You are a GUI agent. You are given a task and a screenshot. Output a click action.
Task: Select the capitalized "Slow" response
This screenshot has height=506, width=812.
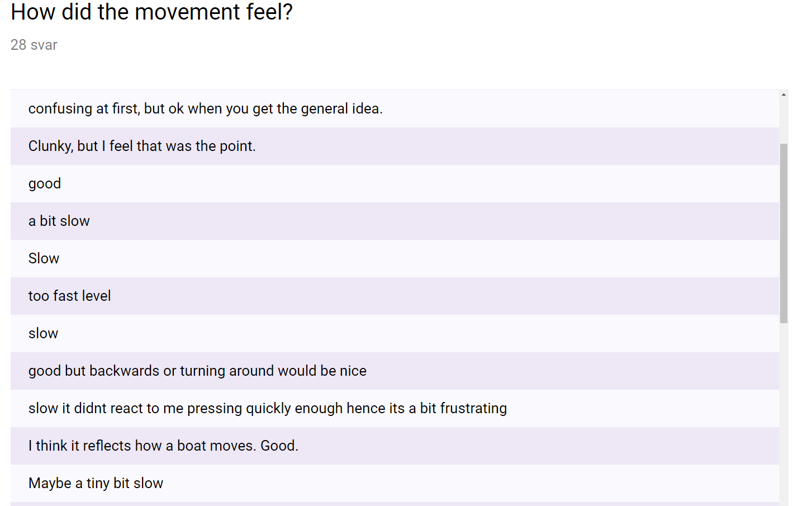tap(44, 258)
